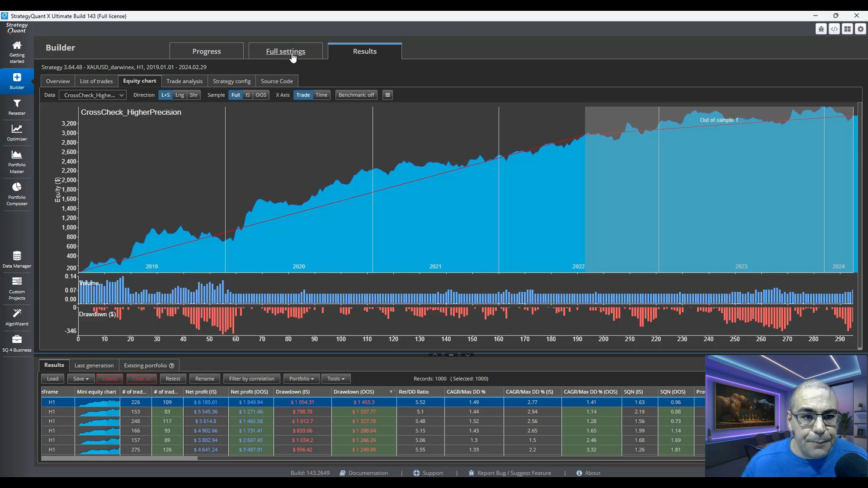Screen dimensions: 868x488
Task: Click the red Delete button
Action: click(x=110, y=379)
